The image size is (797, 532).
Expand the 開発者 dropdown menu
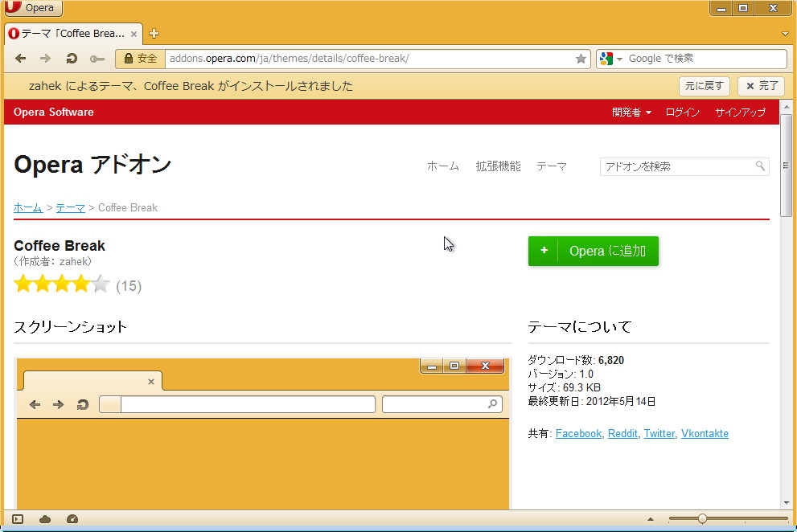[631, 113]
